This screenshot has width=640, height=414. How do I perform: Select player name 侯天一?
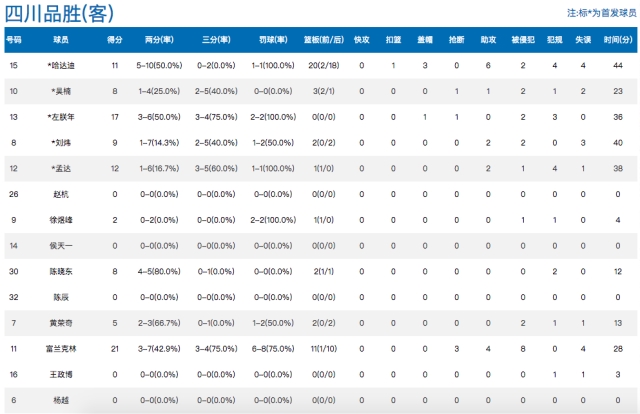[61, 246]
